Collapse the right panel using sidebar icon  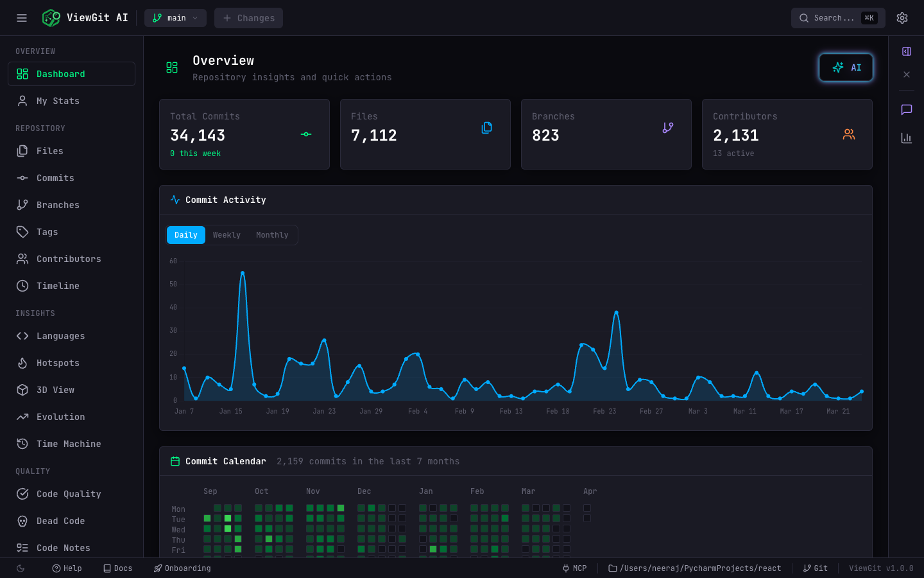point(906,51)
